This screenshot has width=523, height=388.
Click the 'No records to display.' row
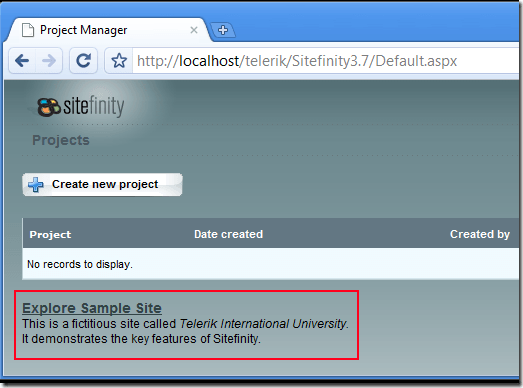tap(271, 264)
